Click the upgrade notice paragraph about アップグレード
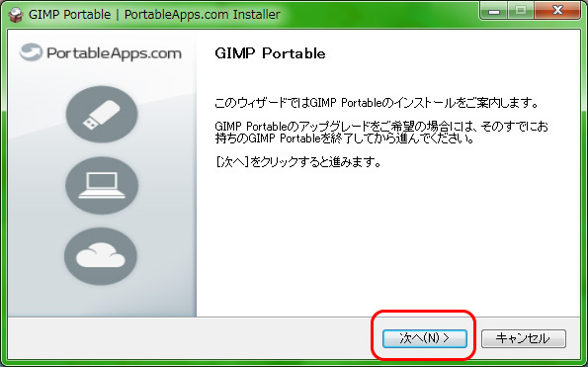 [381, 133]
